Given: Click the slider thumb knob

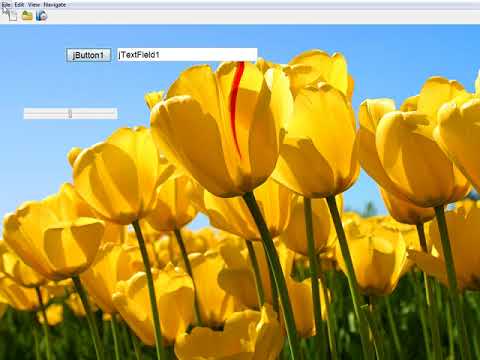Looking at the screenshot, I should [70, 114].
